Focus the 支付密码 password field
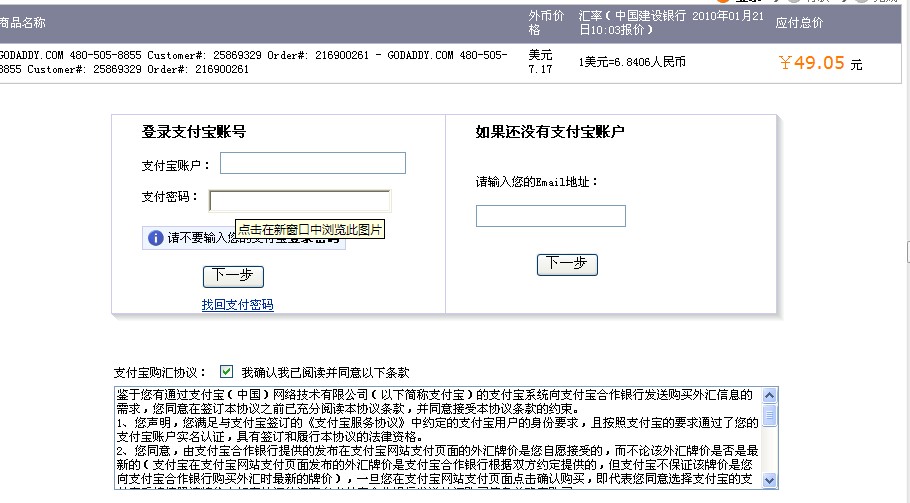This screenshot has height=503, width=910. [x=299, y=201]
